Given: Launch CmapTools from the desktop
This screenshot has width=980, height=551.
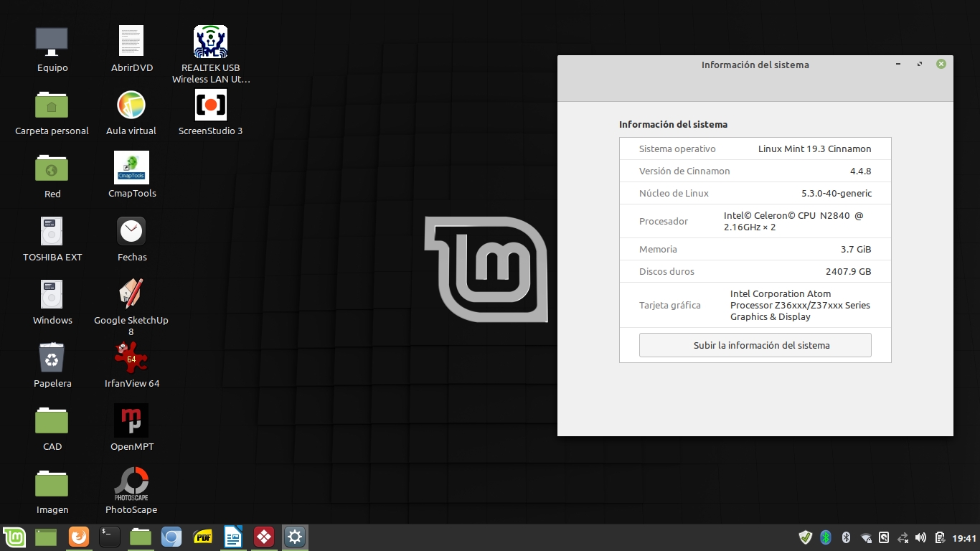Looking at the screenshot, I should 131,167.
